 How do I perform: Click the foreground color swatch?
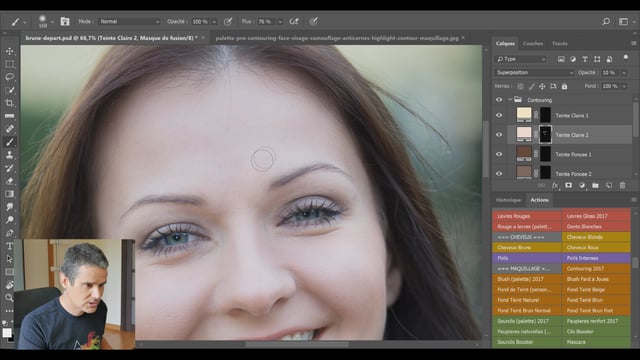pos(7,333)
